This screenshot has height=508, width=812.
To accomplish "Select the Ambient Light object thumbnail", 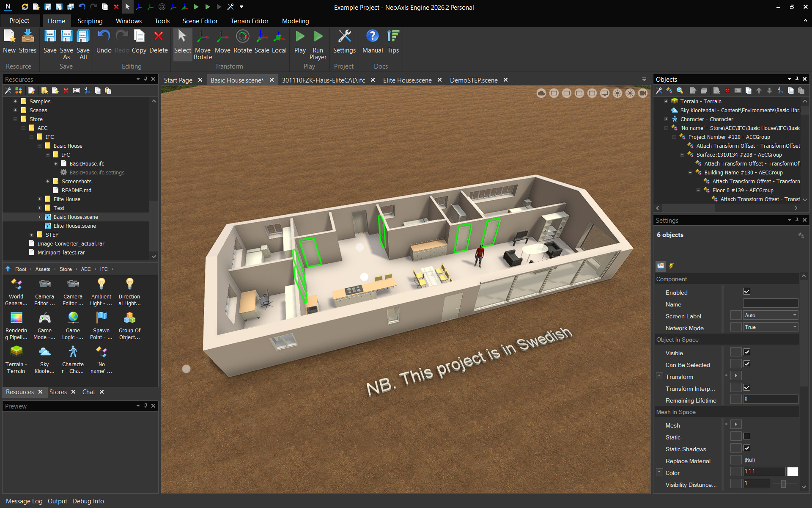I will coord(101,292).
